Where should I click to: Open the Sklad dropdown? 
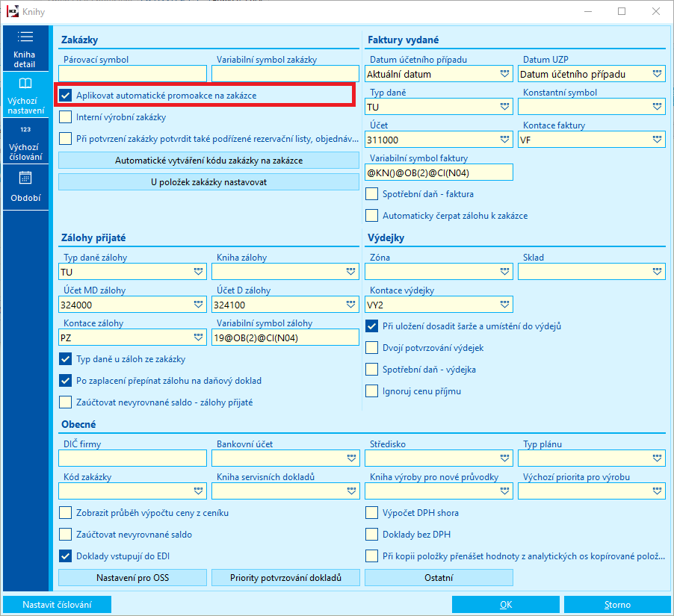click(658, 272)
